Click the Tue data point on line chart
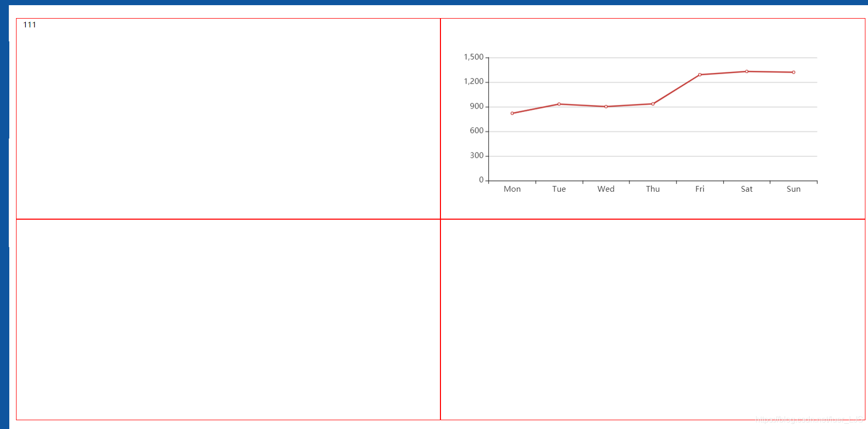Screen dimensions: 868x429 pyautogui.click(x=559, y=104)
